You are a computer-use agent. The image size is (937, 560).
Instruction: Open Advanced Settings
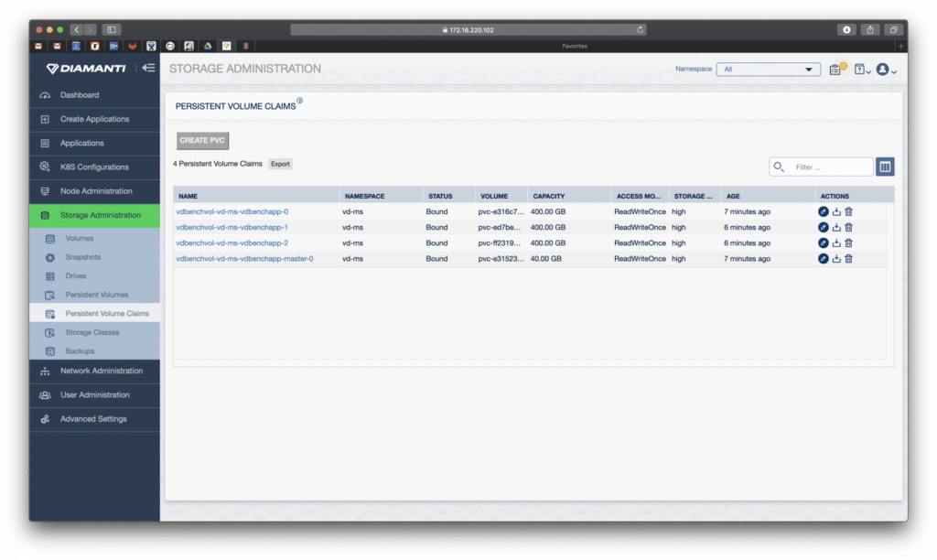pyautogui.click(x=94, y=419)
